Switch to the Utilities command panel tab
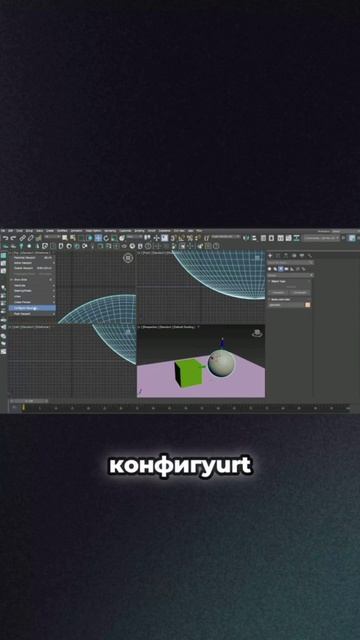Image resolution: width=360 pixels, height=640 pixels. pos(310,256)
